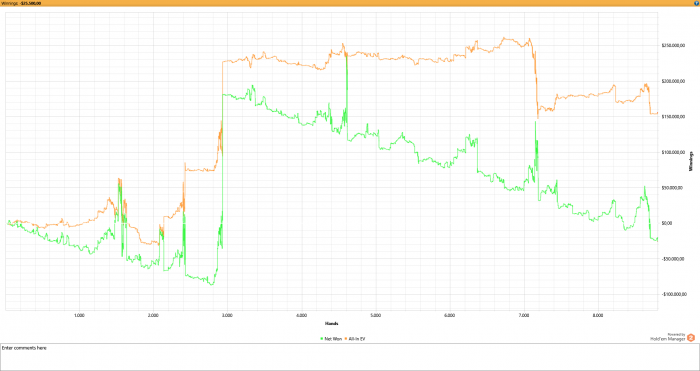Click the $0.00 y-axis label

[668, 223]
